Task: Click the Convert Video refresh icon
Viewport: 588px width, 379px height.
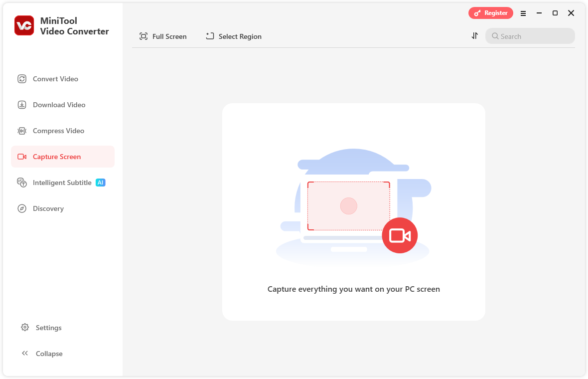Action: coord(22,79)
